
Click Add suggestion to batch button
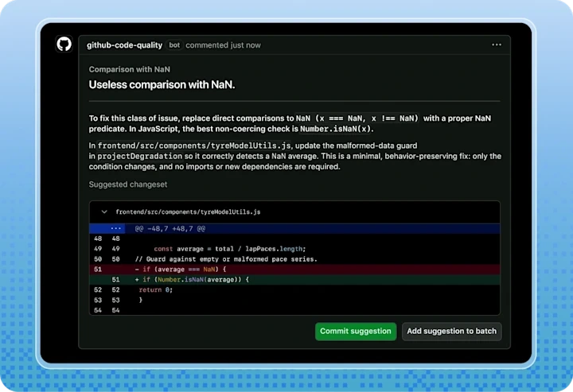coord(452,331)
